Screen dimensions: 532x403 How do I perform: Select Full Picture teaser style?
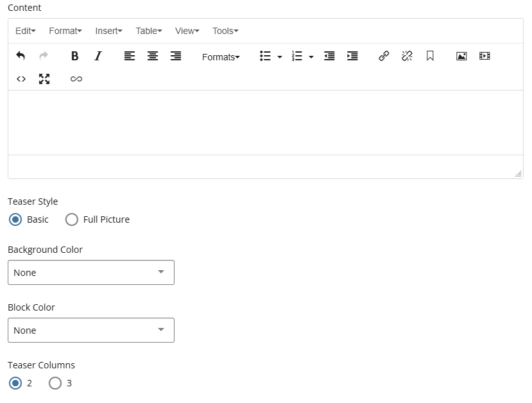pyautogui.click(x=73, y=219)
